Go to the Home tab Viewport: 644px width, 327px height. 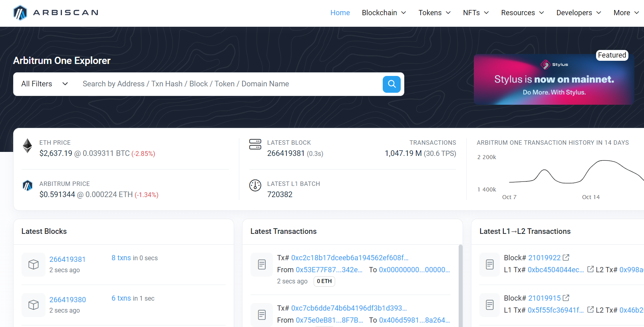click(340, 13)
